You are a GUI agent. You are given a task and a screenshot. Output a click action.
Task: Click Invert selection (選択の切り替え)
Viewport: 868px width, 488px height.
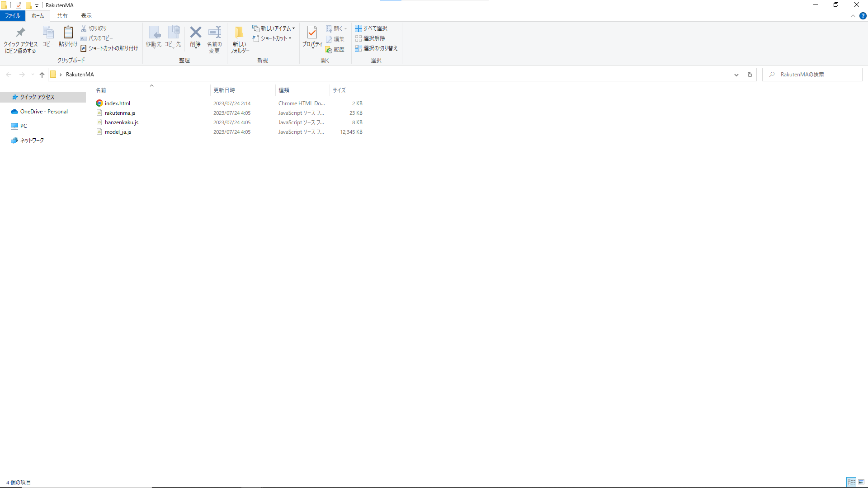tap(376, 48)
